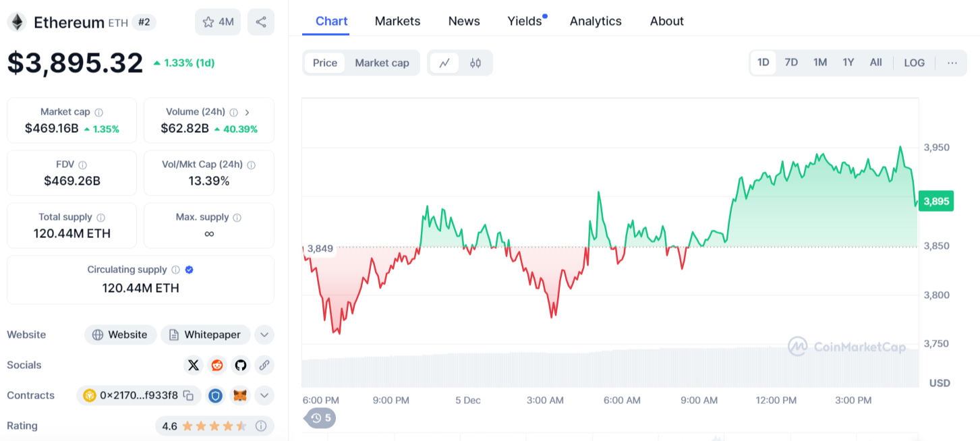Screen dimensions: 980x441
Task: Open the Whitepaper link button
Action: point(205,335)
